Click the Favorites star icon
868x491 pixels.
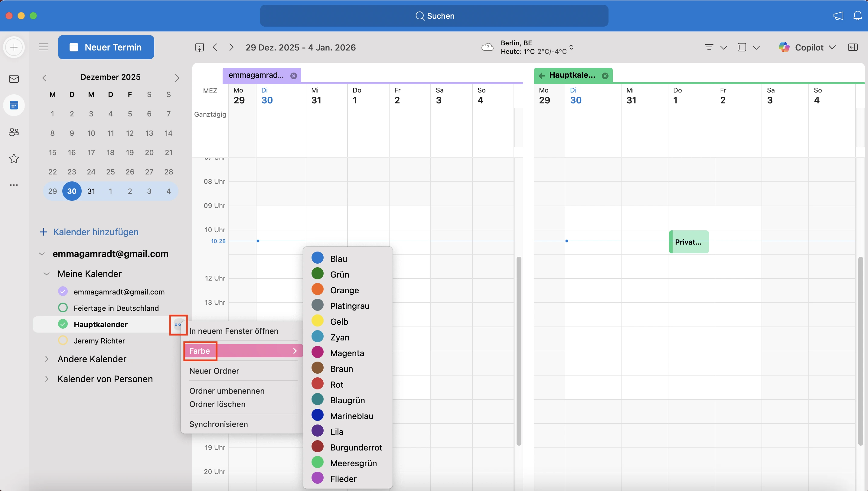click(x=14, y=158)
